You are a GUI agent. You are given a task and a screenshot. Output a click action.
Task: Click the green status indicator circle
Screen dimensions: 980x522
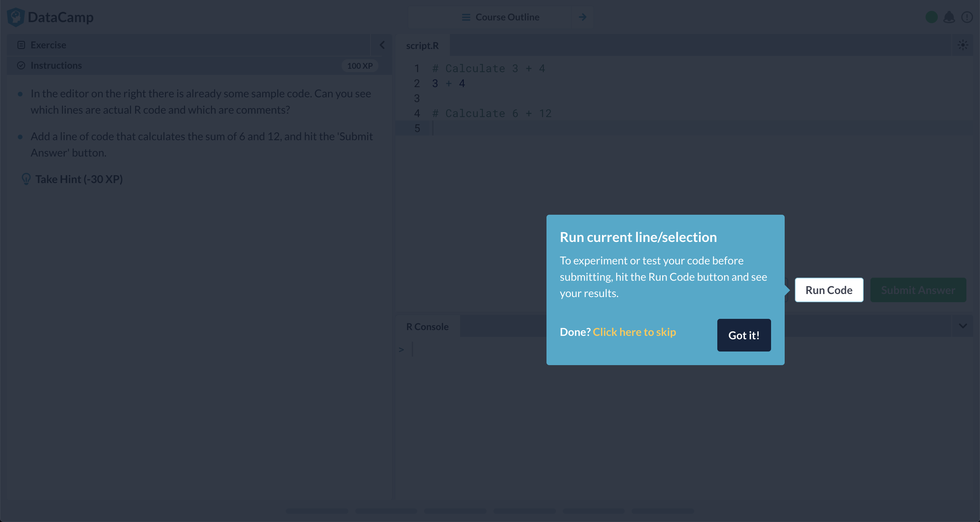click(x=931, y=17)
